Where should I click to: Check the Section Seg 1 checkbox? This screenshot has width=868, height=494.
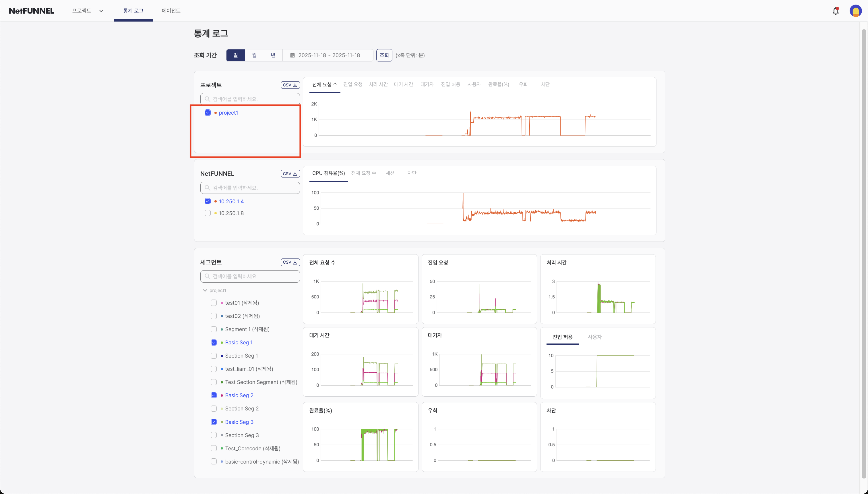214,356
